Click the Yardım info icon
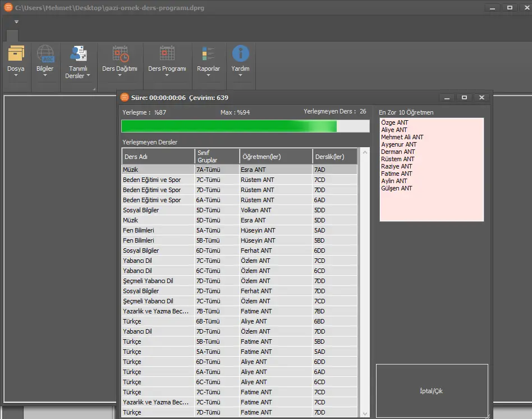 click(x=240, y=53)
